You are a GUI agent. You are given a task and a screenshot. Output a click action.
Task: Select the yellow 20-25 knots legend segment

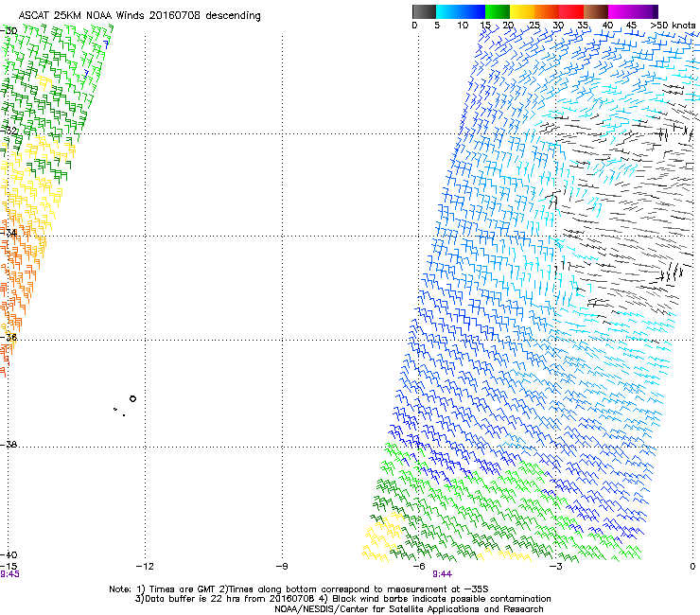tap(522, 11)
